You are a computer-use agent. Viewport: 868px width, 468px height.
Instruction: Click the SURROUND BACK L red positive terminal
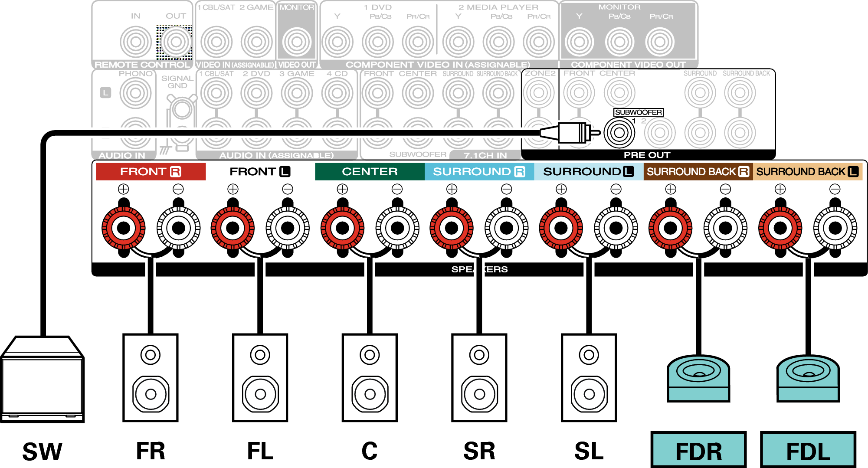pyautogui.click(x=780, y=228)
